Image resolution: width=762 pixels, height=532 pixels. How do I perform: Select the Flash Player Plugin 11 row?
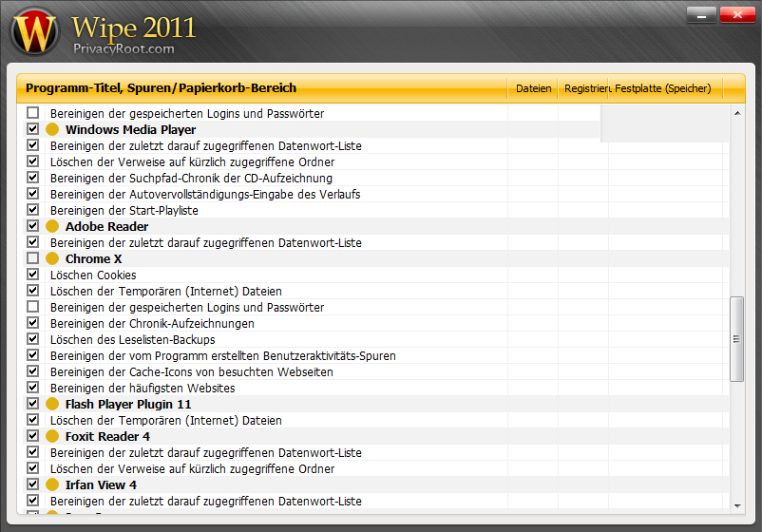pyautogui.click(x=375, y=404)
